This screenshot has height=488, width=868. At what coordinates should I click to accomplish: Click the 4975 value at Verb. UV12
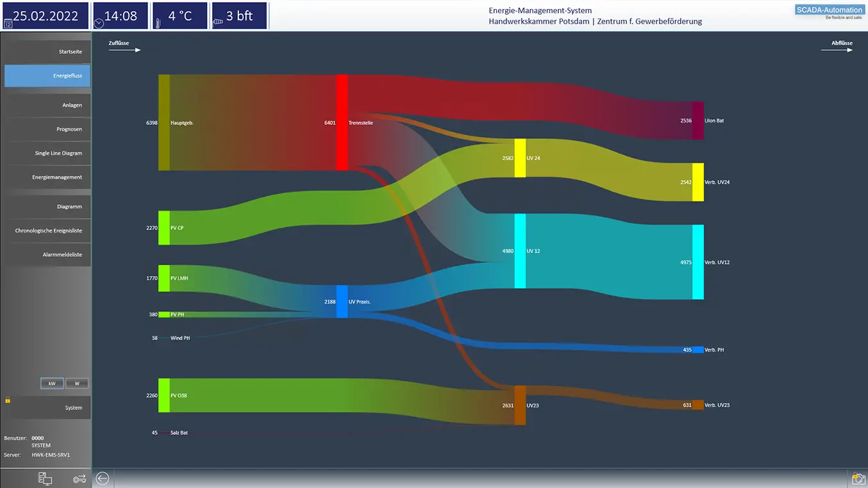(x=686, y=262)
